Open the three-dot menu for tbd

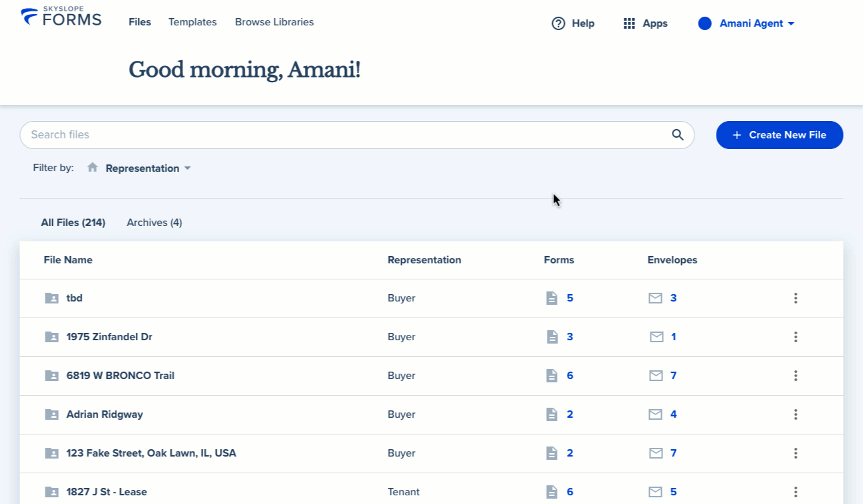(x=795, y=298)
